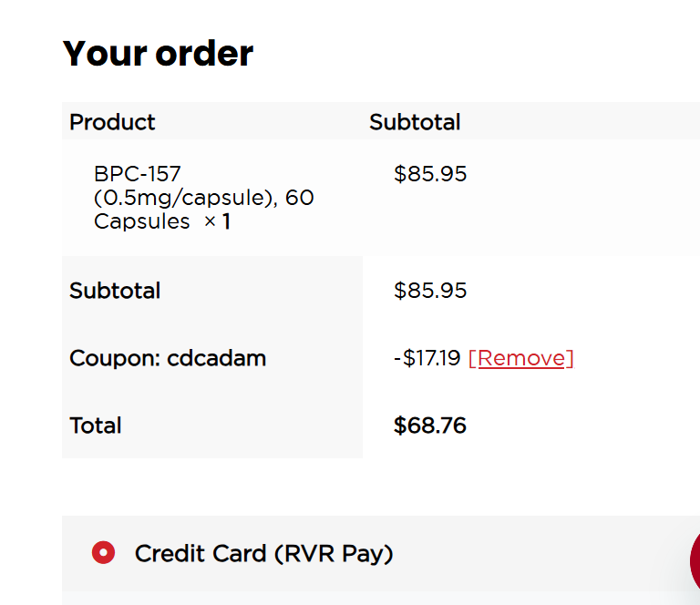Click the Credit Card (RVR Pay) label
The height and width of the screenshot is (605, 700).
click(263, 553)
